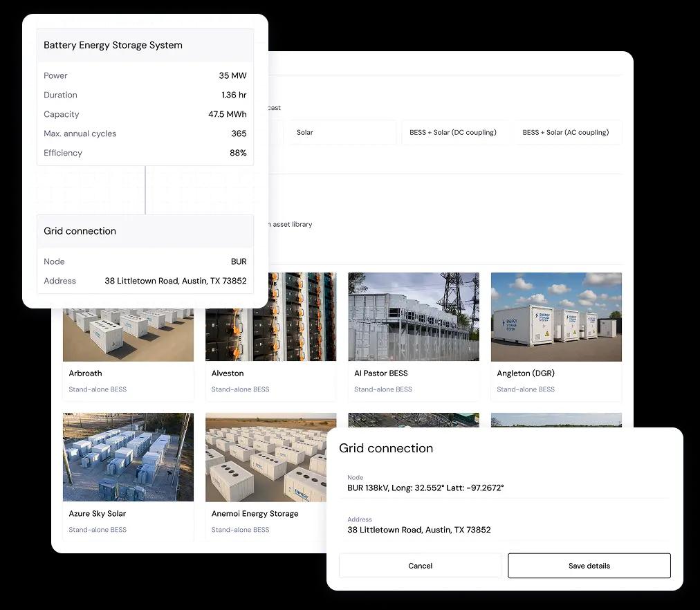Click Save details to confirm grid connection

point(589,566)
